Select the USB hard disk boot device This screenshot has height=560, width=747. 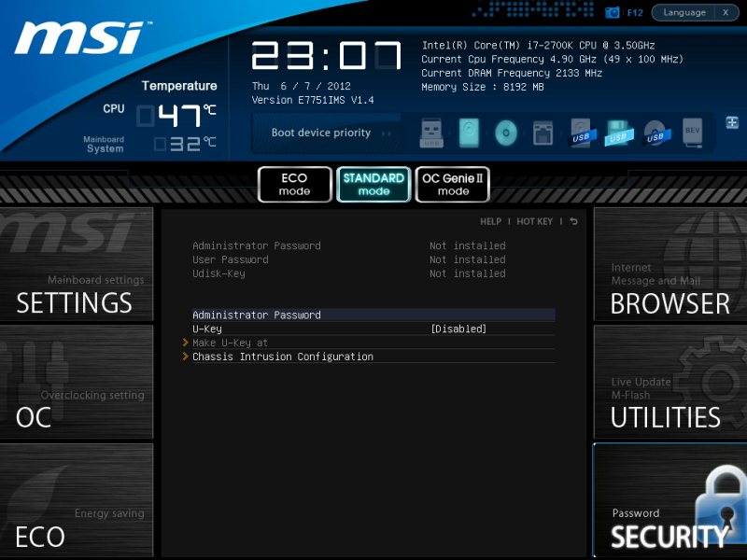(x=582, y=133)
